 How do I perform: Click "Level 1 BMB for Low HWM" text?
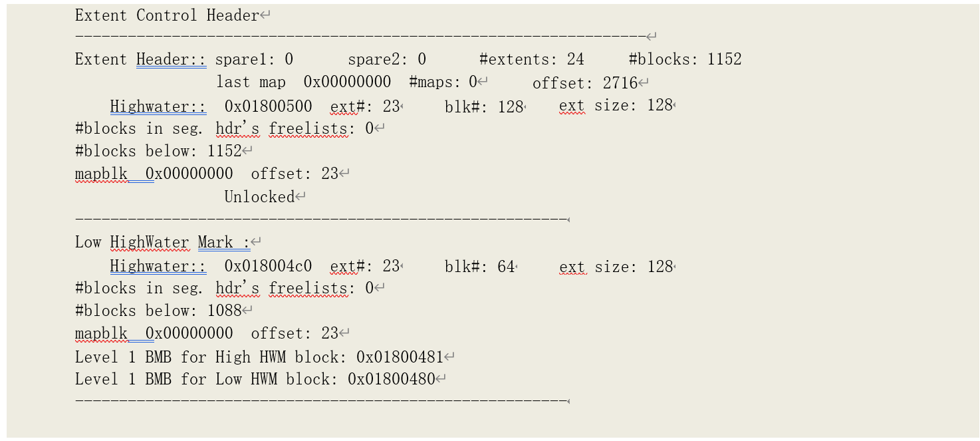(x=176, y=379)
